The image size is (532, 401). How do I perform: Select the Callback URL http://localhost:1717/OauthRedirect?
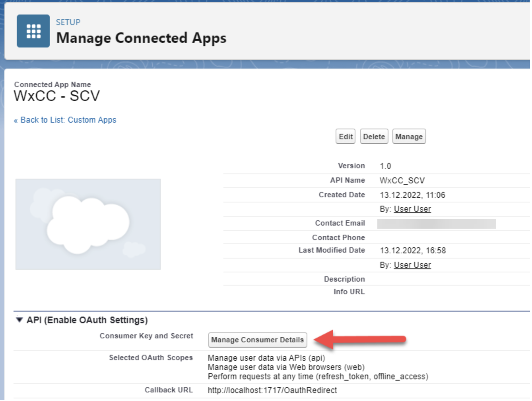tap(272, 390)
